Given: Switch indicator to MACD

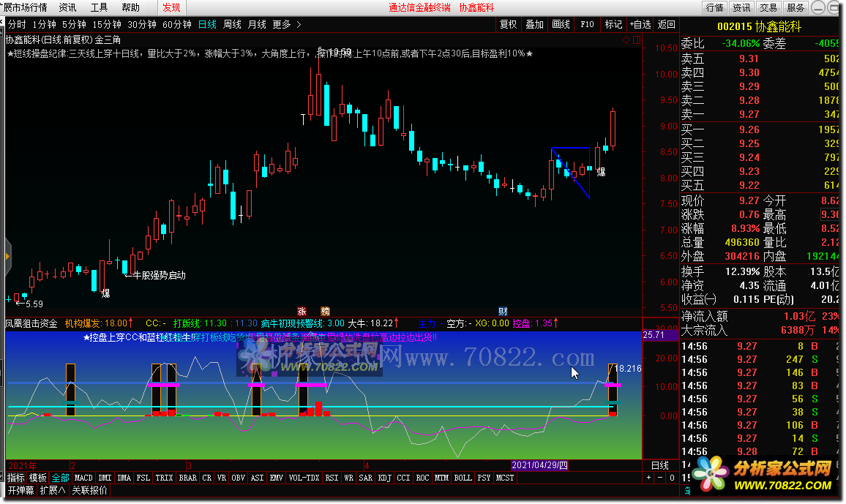Looking at the screenshot, I should (x=83, y=478).
